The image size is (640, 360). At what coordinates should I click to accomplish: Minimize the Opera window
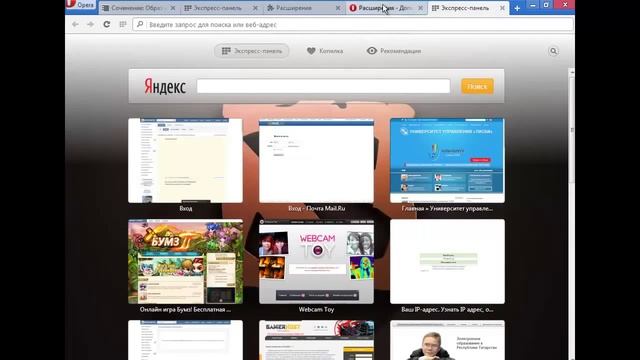(533, 5)
